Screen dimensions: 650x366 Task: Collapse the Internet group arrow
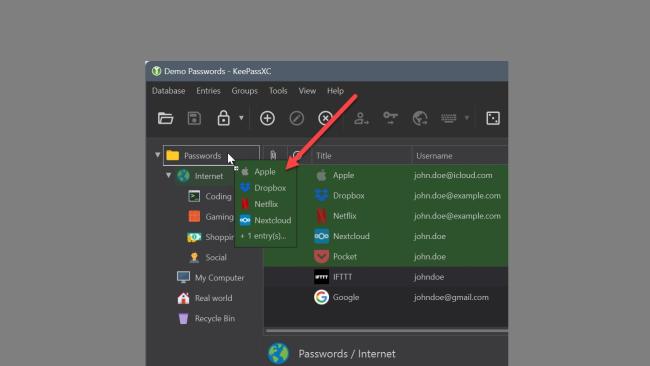coord(168,175)
